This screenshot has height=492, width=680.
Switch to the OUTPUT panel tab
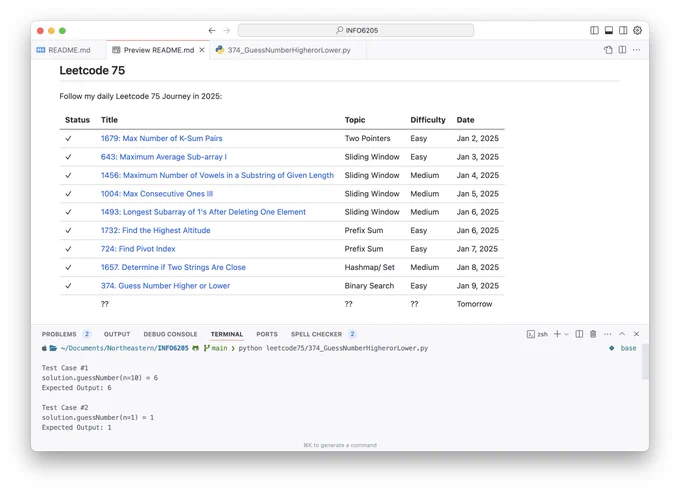tap(117, 334)
